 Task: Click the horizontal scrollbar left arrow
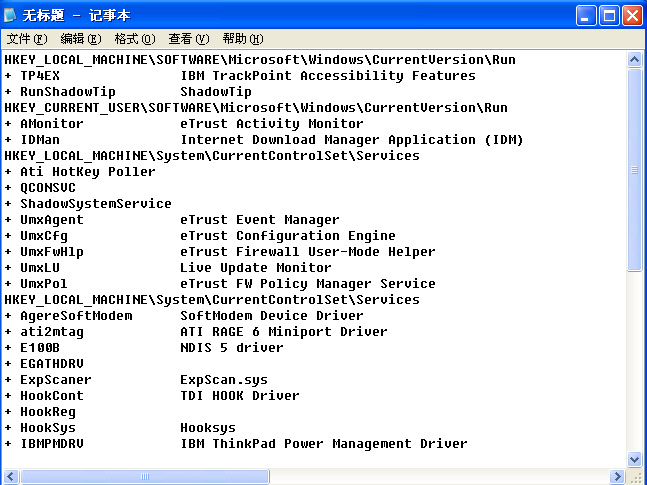[x=11, y=476]
